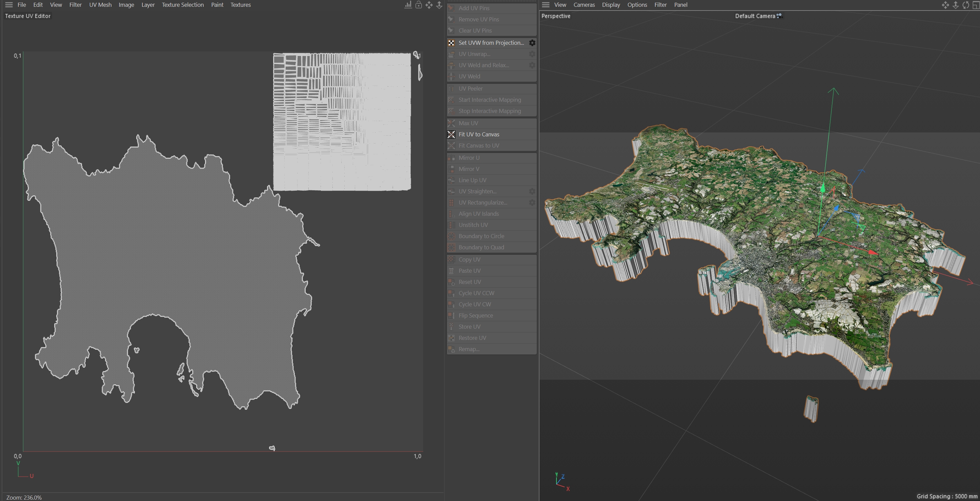Screen dimensions: 980x501
Task: Open Set UVW from Projection settings gear
Action: click(532, 43)
